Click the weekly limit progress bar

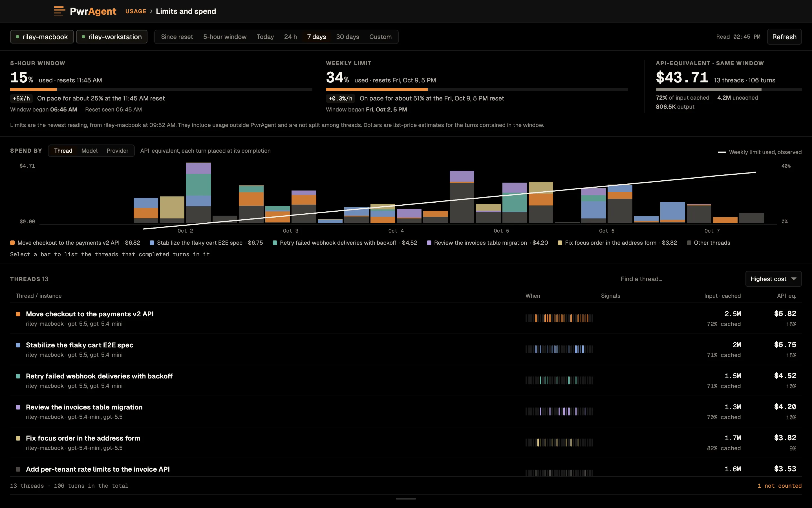point(477,89)
